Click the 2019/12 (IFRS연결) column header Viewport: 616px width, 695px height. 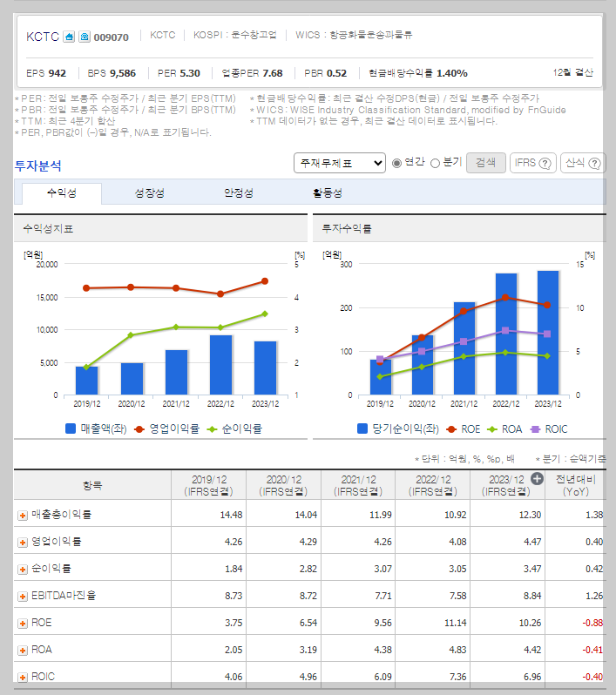pos(209,485)
